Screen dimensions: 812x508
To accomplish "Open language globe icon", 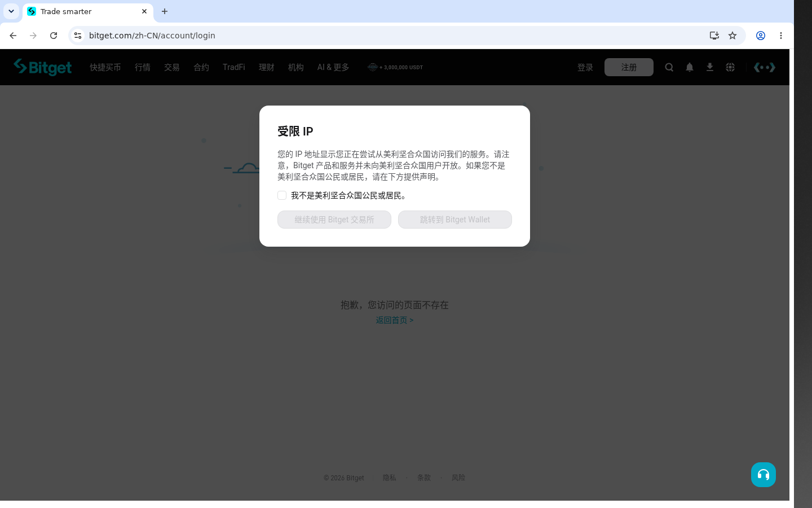I will coord(730,67).
